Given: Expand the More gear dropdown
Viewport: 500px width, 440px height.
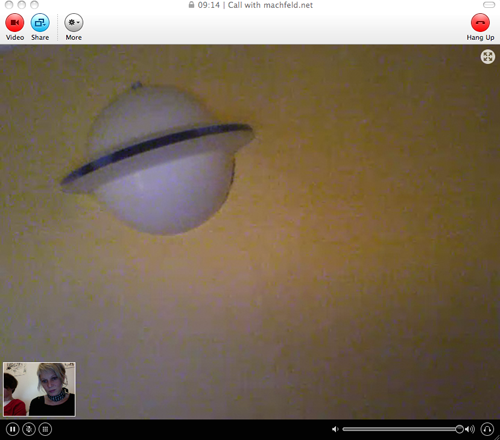Looking at the screenshot, I should tap(74, 23).
